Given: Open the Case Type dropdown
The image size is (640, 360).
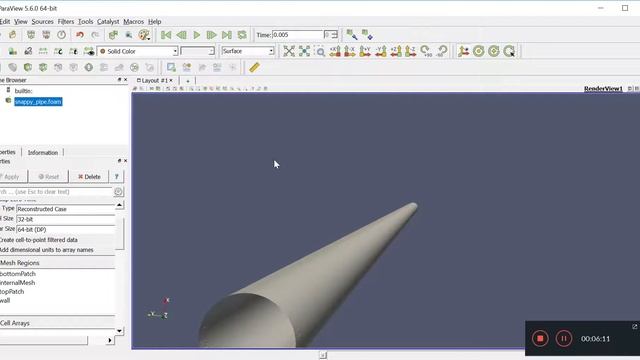Looking at the screenshot, I should coord(67,209).
